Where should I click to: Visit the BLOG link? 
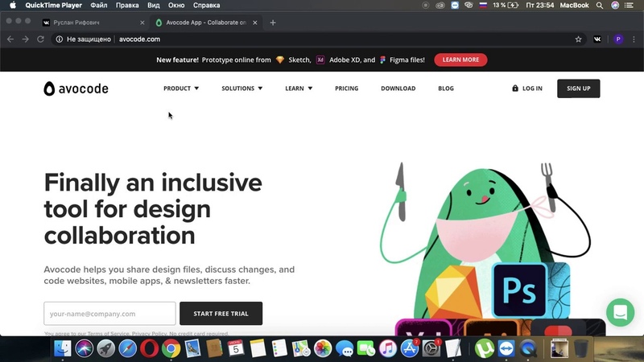click(446, 88)
